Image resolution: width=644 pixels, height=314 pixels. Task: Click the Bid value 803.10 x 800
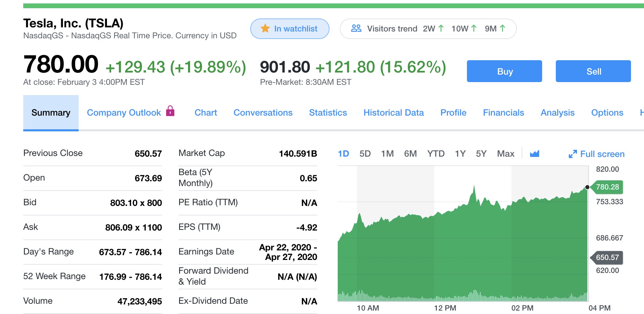click(x=136, y=203)
